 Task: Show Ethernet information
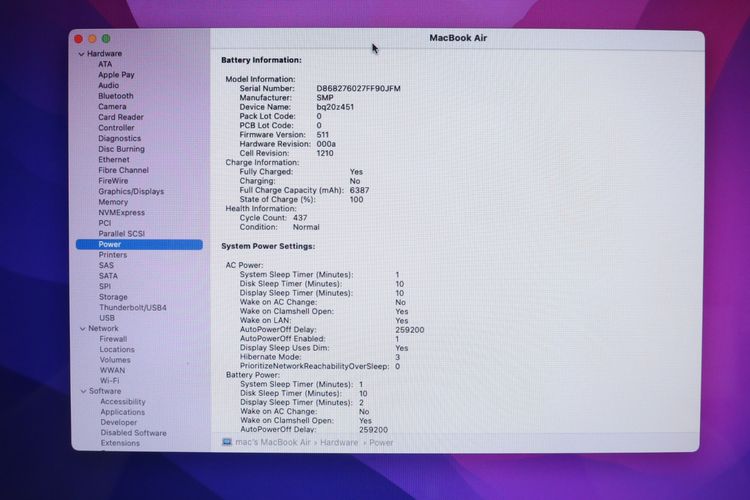[114, 159]
